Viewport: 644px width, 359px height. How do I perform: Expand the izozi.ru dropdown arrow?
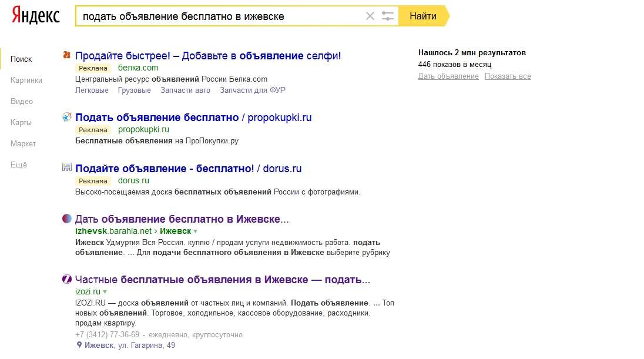click(x=105, y=291)
